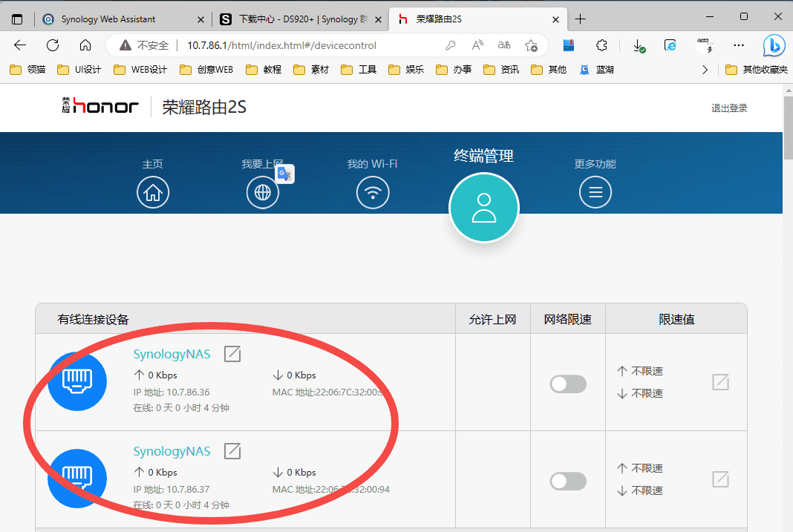793x532 pixels.
Task: Open the 更多功能 menu icon
Action: (x=595, y=193)
